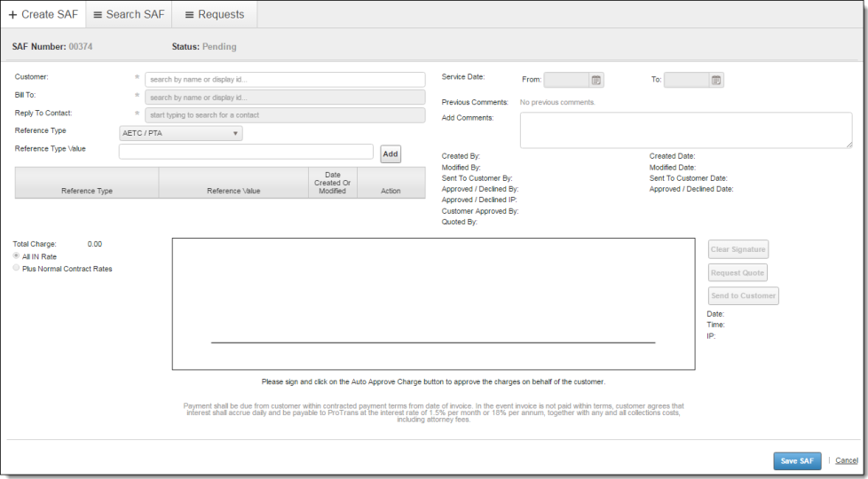Screen dimensions: 868x479
Task: Click the Cancel link
Action: tap(847, 460)
